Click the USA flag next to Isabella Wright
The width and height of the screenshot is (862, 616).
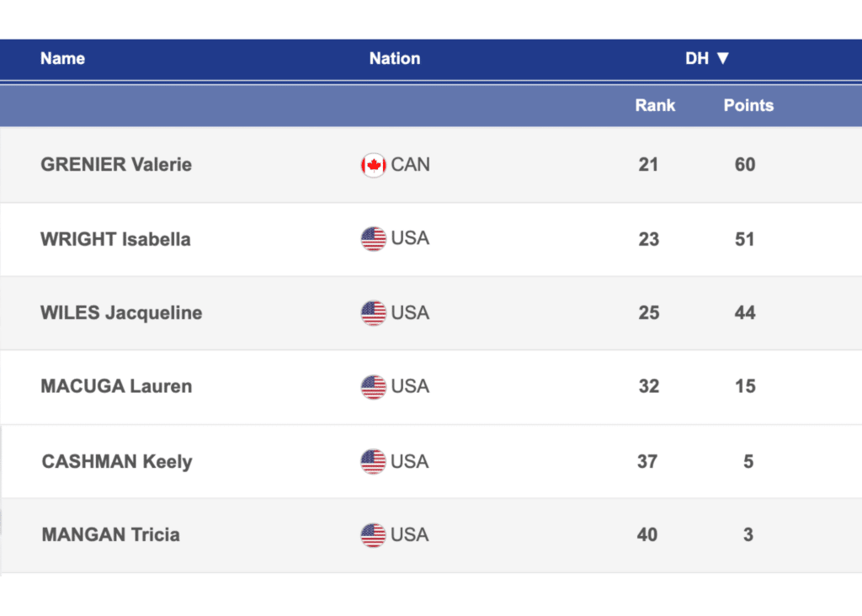373,239
